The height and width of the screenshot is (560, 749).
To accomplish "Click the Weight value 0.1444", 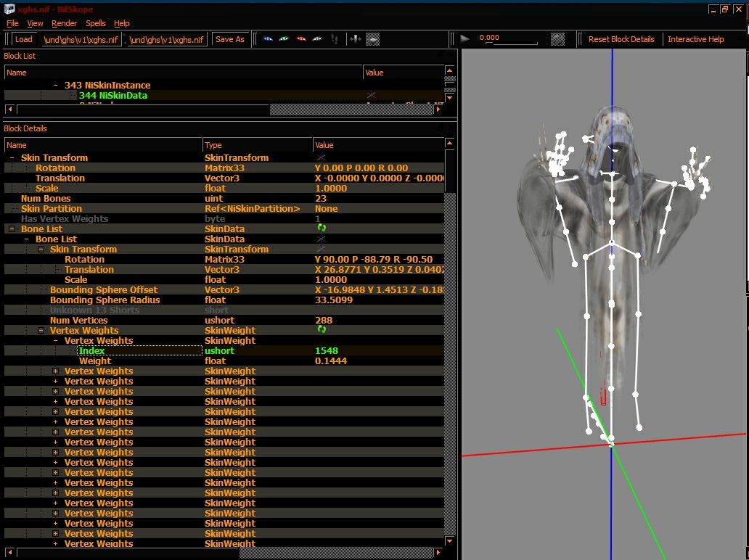I will tap(330, 361).
